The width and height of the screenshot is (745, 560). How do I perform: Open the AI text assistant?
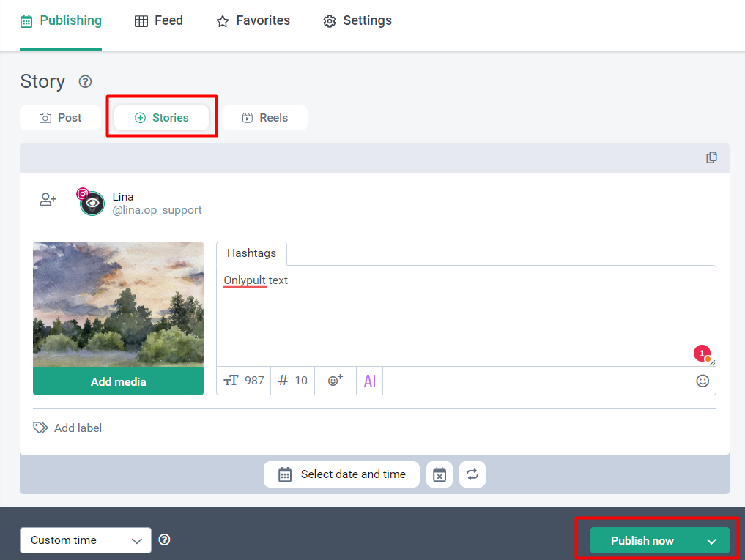coord(370,381)
